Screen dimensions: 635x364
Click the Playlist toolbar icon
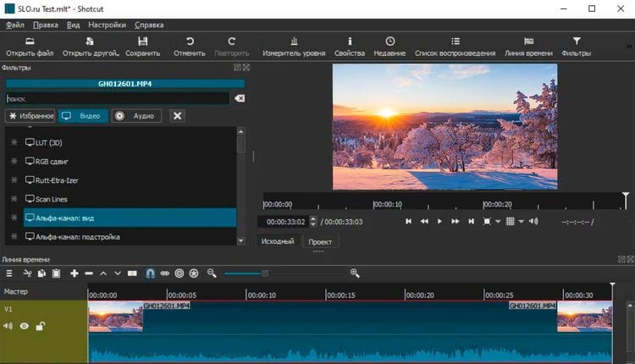(x=456, y=47)
